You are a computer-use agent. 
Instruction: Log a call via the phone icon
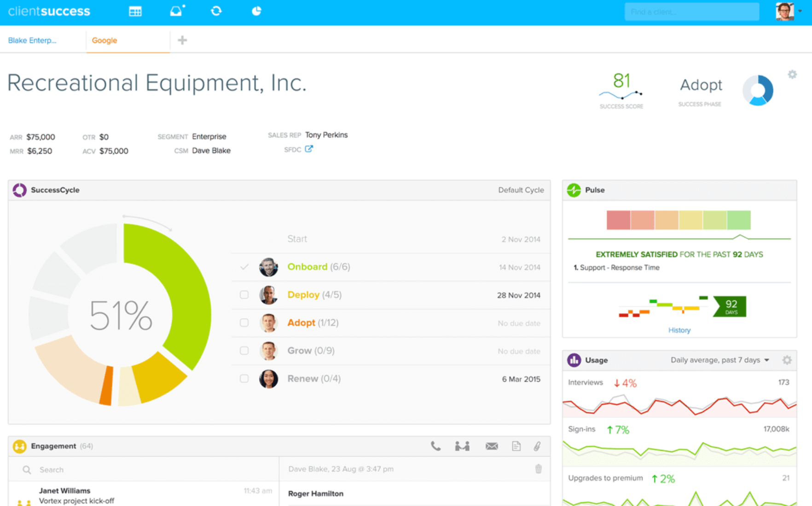click(435, 446)
